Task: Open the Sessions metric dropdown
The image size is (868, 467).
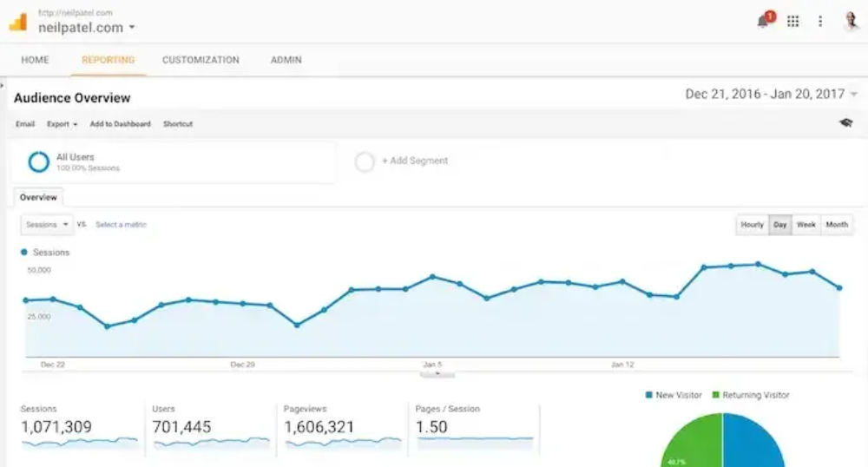Action: pos(47,225)
